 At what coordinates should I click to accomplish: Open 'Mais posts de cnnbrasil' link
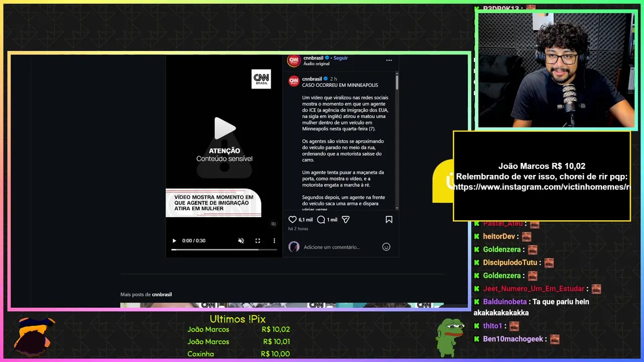tap(146, 295)
